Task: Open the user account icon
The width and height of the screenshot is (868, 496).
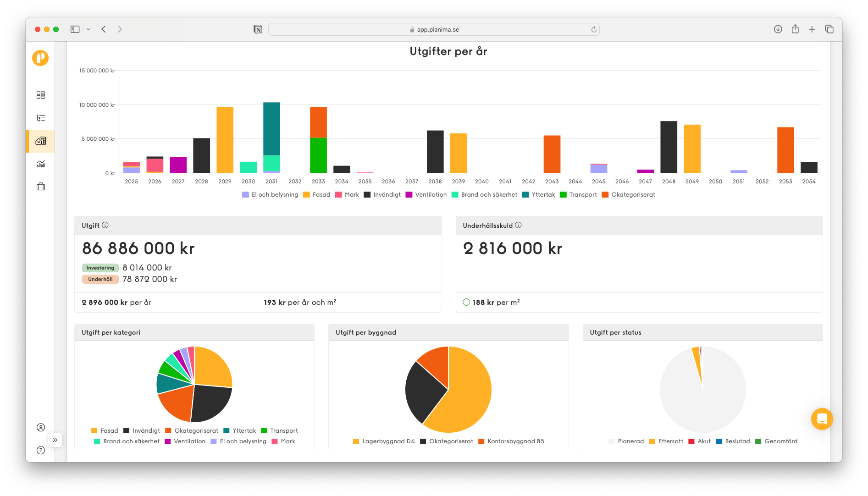Action: pos(41,427)
